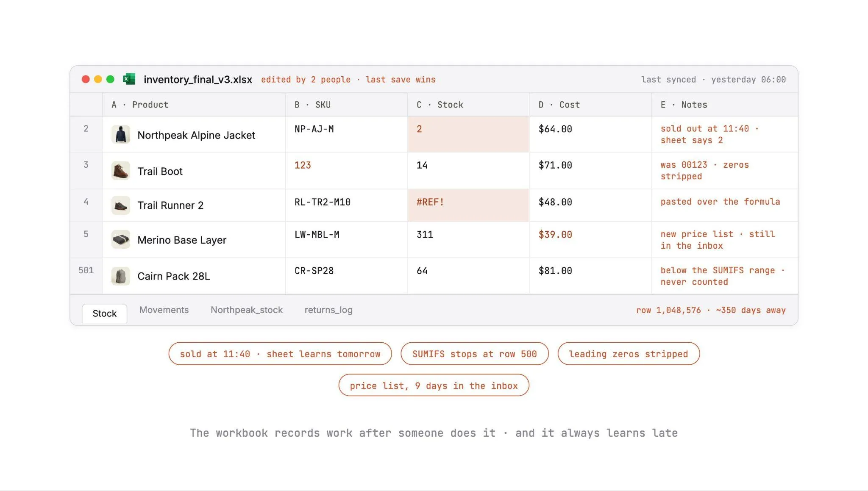Click the SKU cell LW-MBL-M
This screenshot has width=868, height=491.
click(x=346, y=240)
